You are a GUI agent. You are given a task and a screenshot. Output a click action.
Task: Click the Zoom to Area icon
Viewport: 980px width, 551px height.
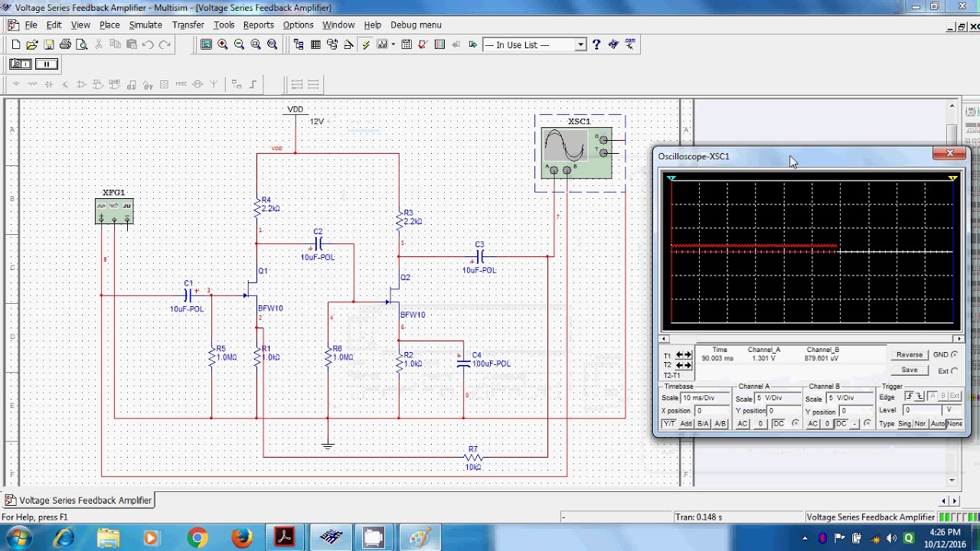click(256, 45)
